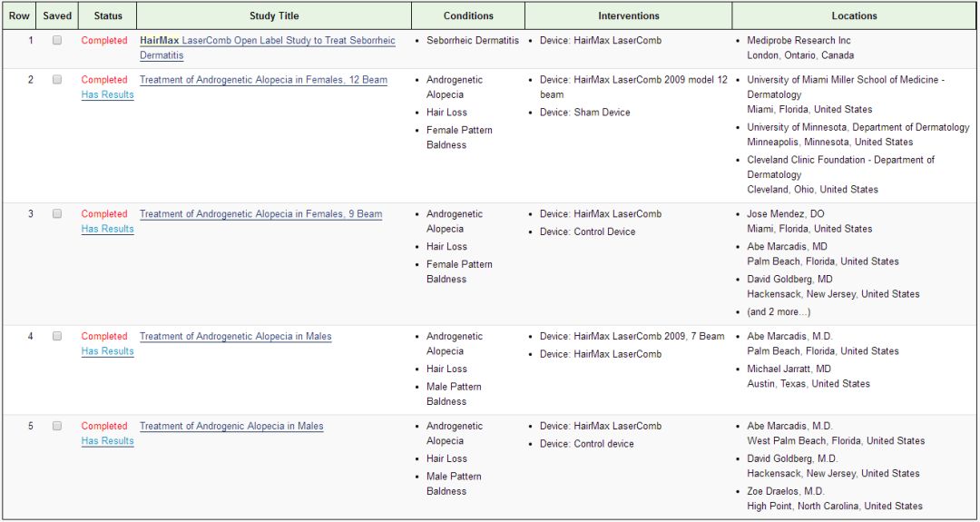
Task: Select the Conditions column header
Action: pos(468,15)
